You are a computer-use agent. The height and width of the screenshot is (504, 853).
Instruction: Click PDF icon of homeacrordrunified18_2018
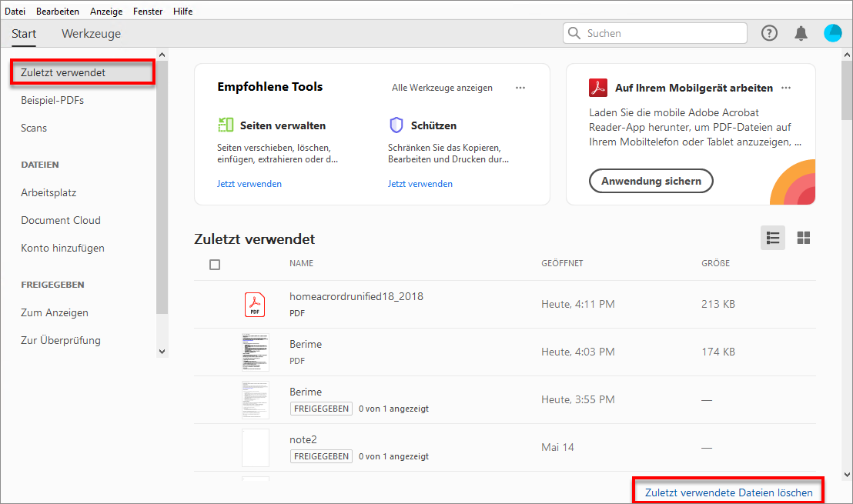pos(255,304)
